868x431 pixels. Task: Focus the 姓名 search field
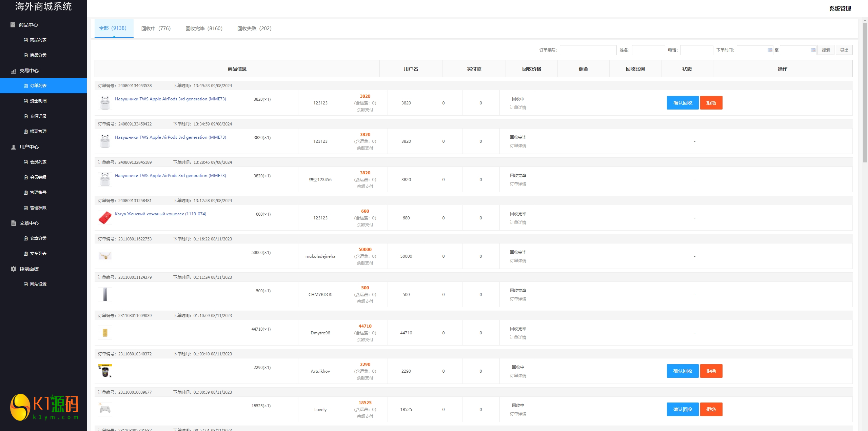pyautogui.click(x=648, y=50)
